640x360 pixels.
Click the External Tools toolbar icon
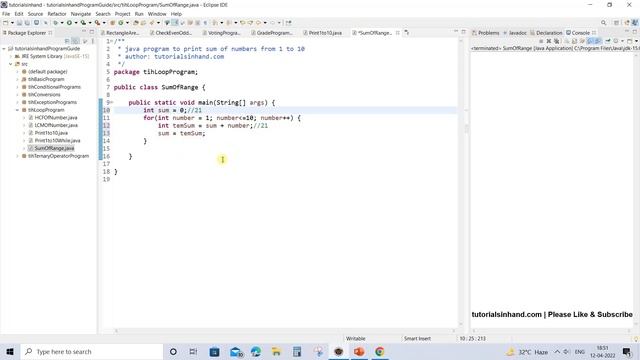point(98,23)
